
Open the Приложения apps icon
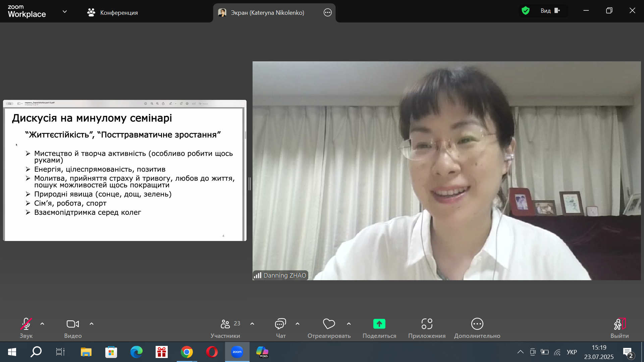pos(427,324)
